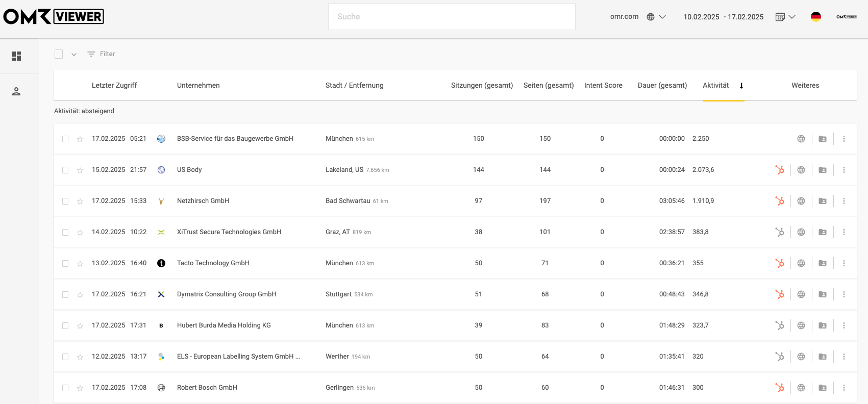The height and width of the screenshot is (404, 868).
Task: Open Hubert Burda Media Holding KG entry
Action: (224, 325)
